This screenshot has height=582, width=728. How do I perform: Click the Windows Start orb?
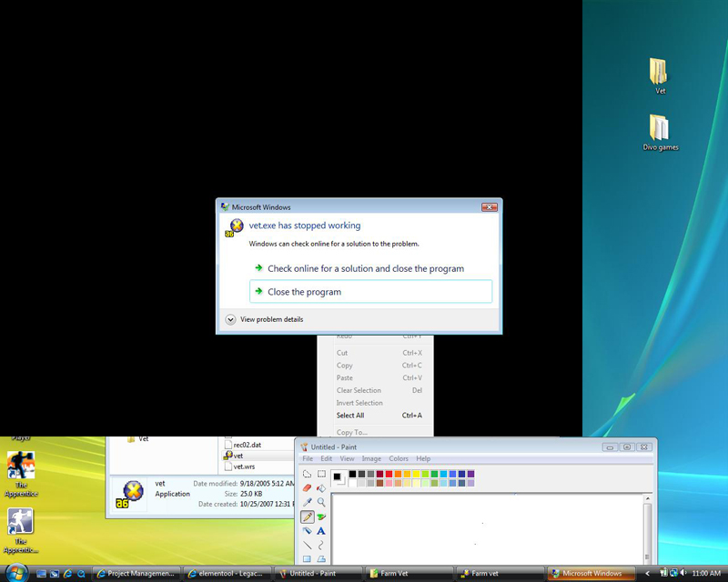coord(16,573)
